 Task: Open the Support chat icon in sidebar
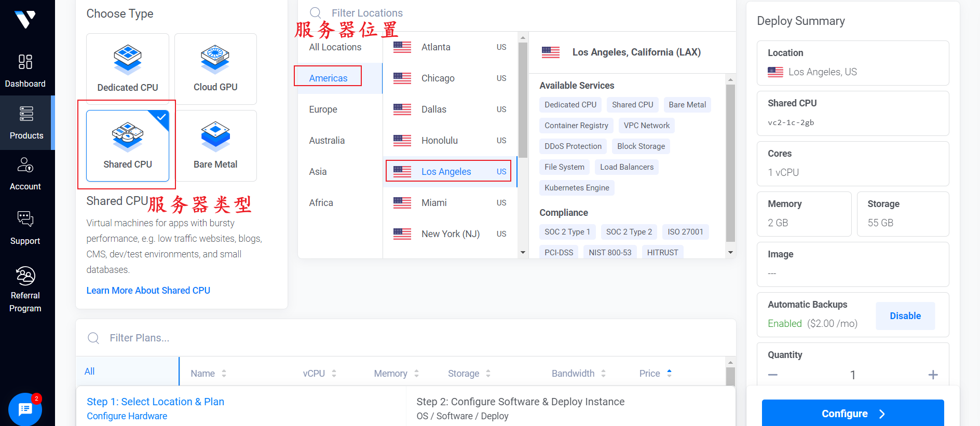25,218
